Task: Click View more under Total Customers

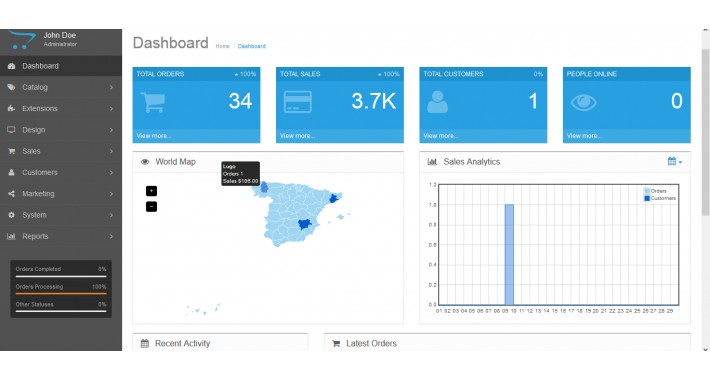Action: coord(441,136)
